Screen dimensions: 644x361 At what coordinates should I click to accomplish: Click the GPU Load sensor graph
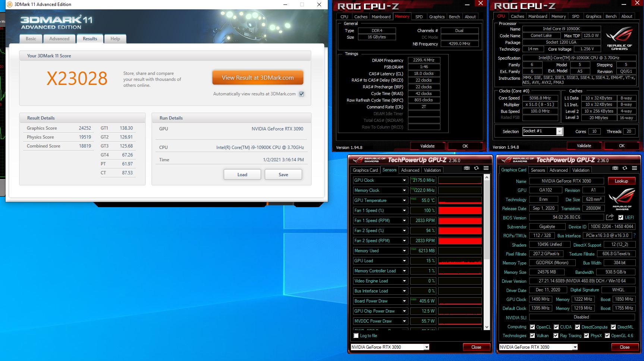(460, 261)
